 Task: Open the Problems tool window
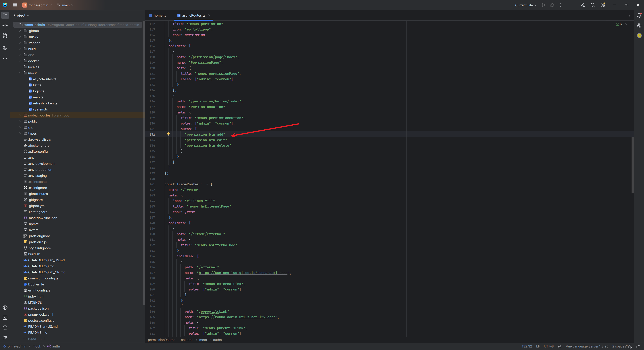pyautogui.click(x=5, y=328)
